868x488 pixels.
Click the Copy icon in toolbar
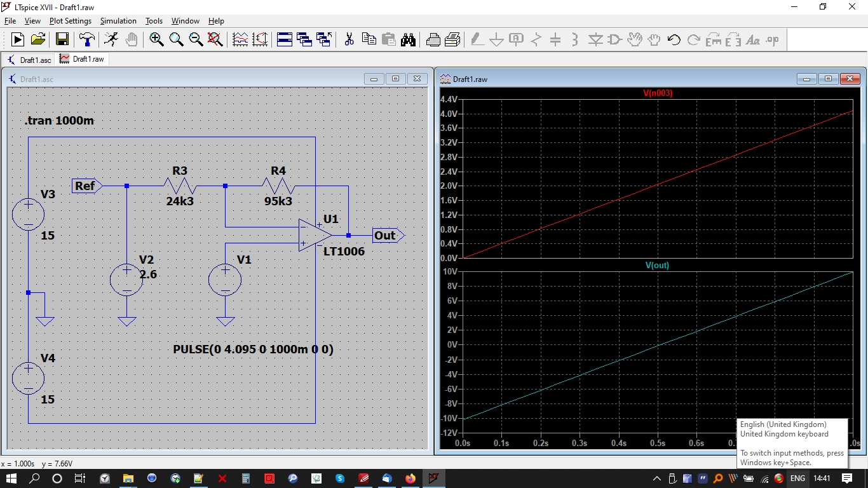pyautogui.click(x=369, y=39)
